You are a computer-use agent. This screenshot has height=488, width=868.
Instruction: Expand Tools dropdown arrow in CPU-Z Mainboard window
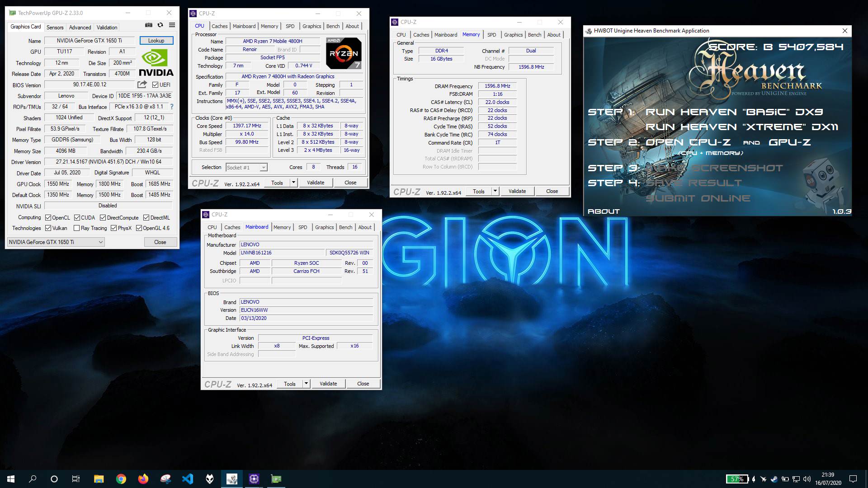pyautogui.click(x=306, y=384)
